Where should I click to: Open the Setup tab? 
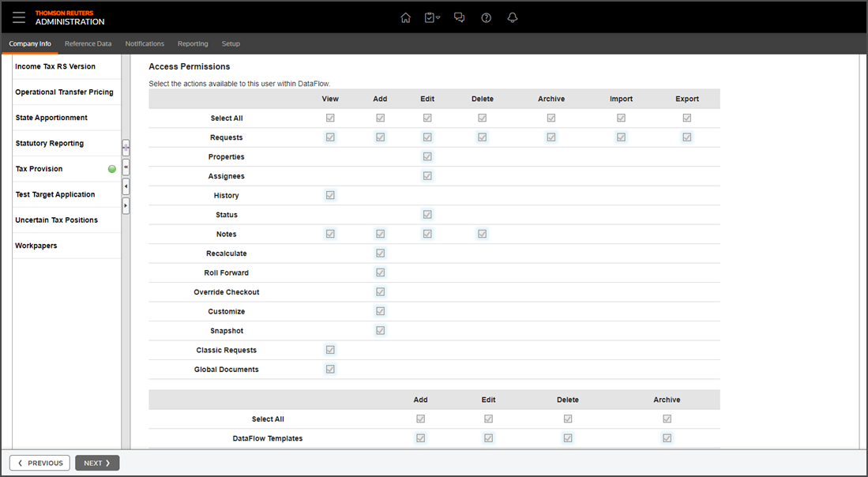(231, 43)
